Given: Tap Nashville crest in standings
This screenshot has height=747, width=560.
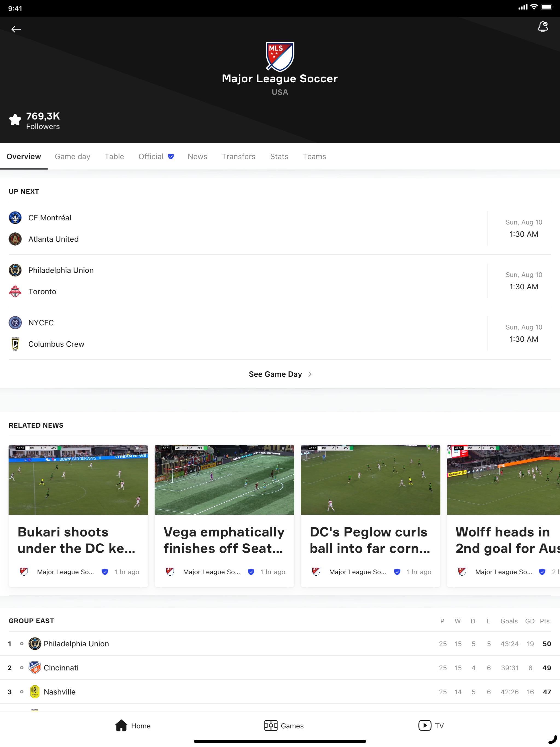Looking at the screenshot, I should (34, 691).
